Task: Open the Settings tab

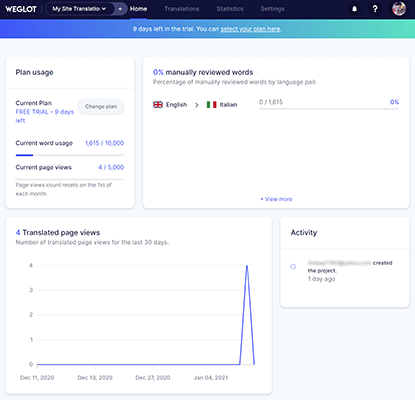Action: tap(272, 9)
